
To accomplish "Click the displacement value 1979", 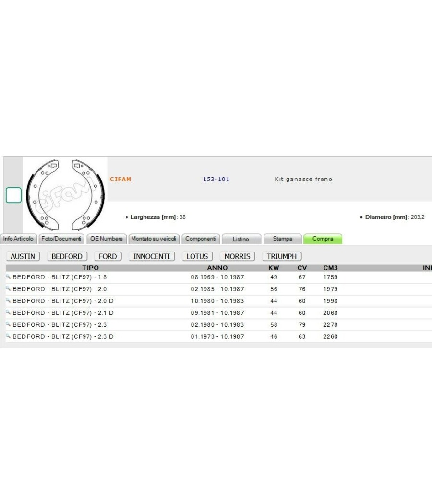I will 330,289.
